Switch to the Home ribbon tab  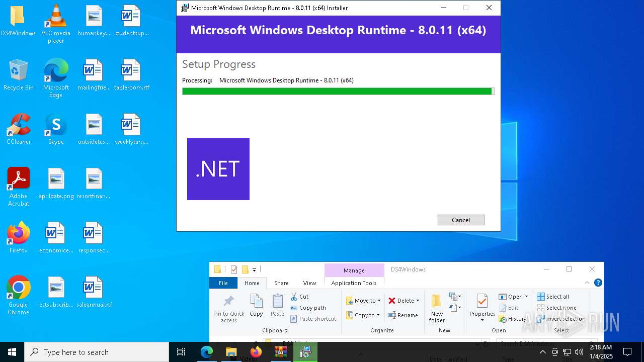click(252, 283)
